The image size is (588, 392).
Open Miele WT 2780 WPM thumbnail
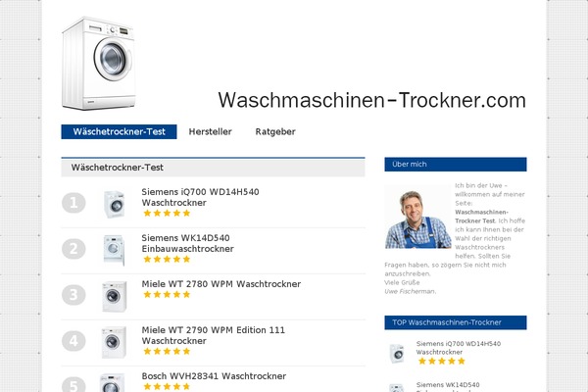pos(114,296)
